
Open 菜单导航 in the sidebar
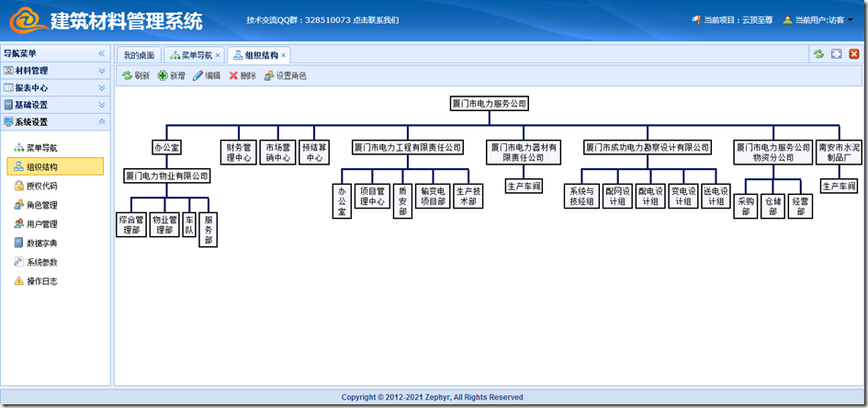tap(55, 148)
